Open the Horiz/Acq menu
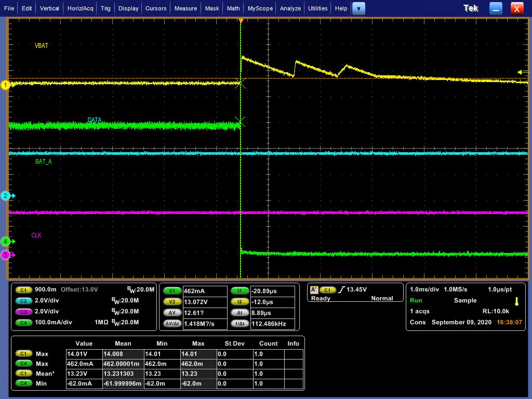 coord(81,8)
